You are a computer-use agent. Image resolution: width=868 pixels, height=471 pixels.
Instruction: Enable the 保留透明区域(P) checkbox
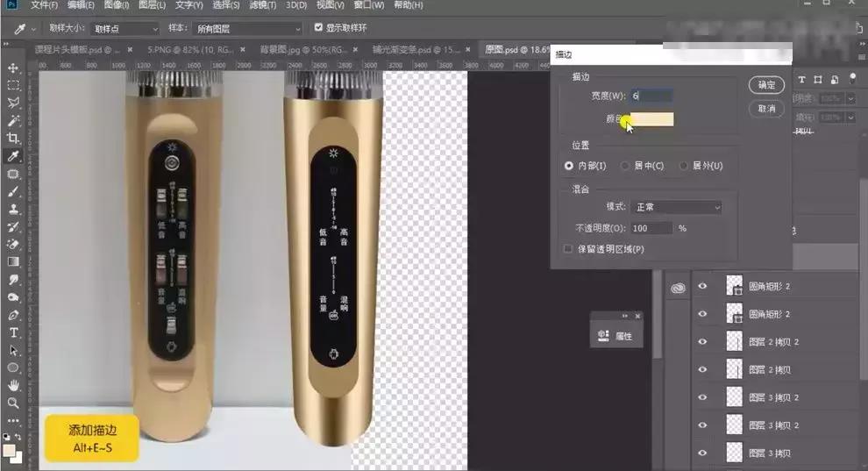coord(567,249)
